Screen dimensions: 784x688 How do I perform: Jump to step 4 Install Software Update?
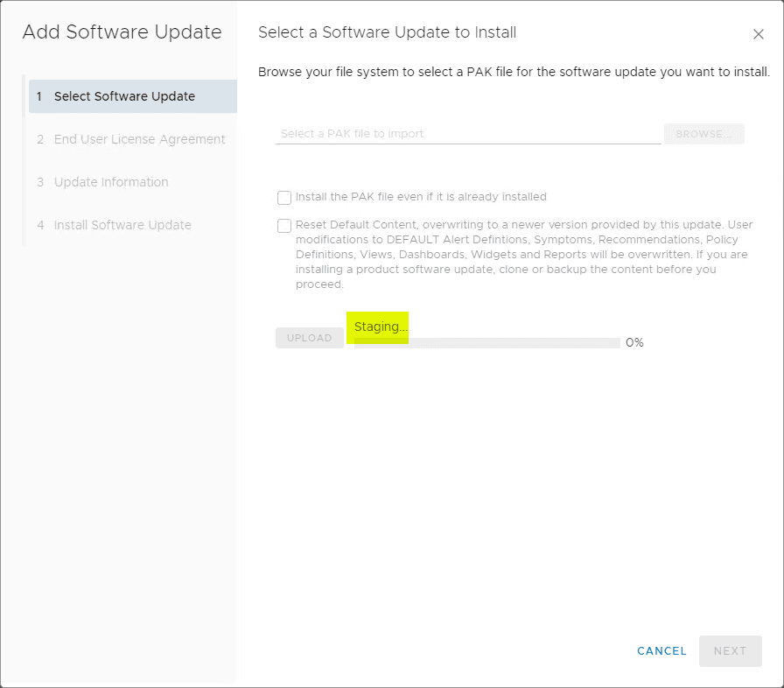coord(122,225)
